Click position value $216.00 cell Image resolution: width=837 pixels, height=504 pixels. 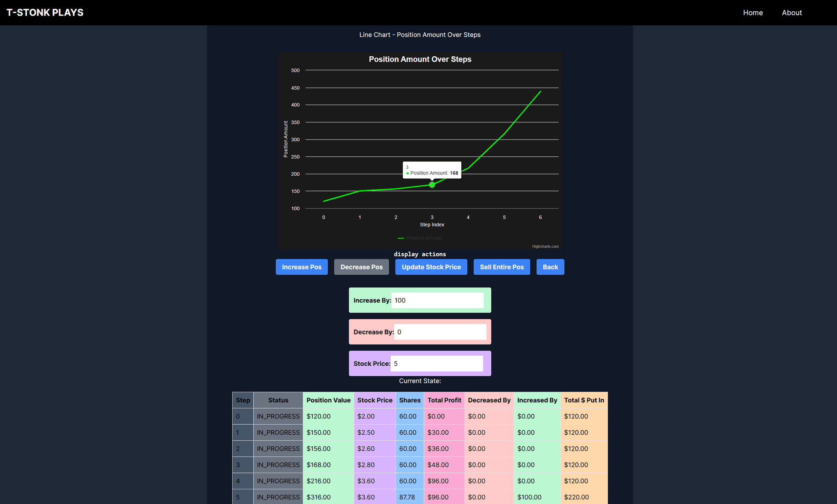click(328, 481)
